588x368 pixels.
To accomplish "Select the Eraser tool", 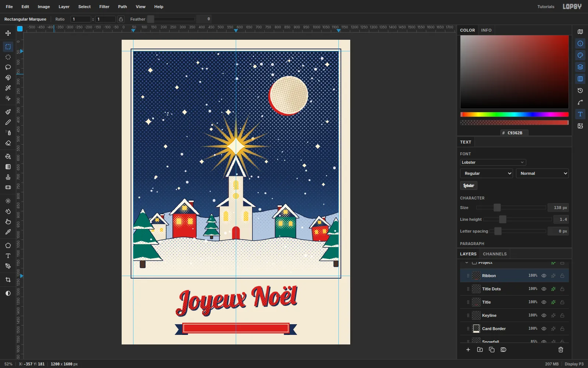I will click(8, 143).
